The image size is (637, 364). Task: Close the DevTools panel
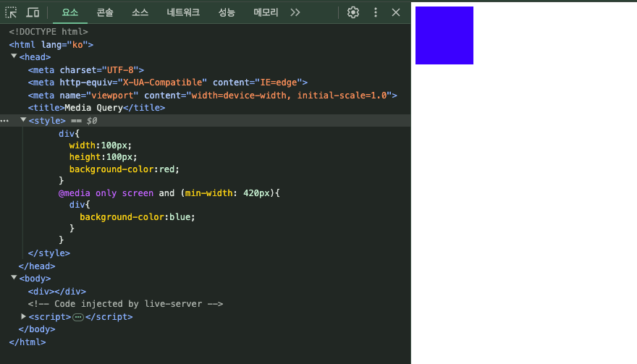pyautogui.click(x=396, y=12)
